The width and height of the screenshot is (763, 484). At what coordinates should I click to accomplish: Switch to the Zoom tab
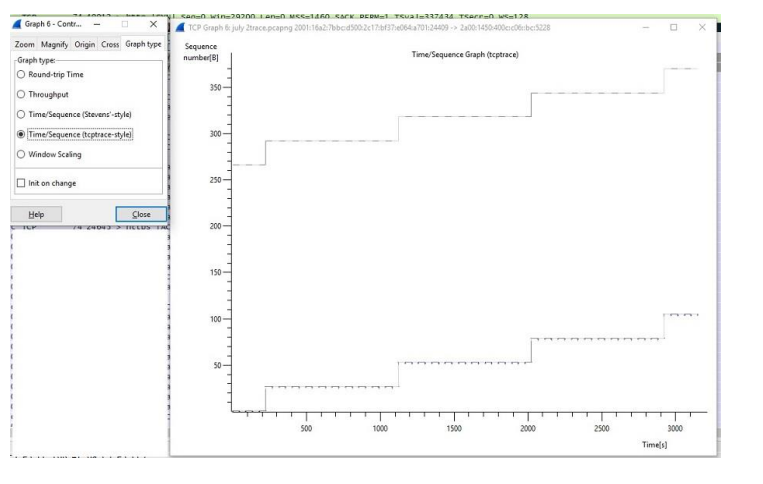coord(25,45)
